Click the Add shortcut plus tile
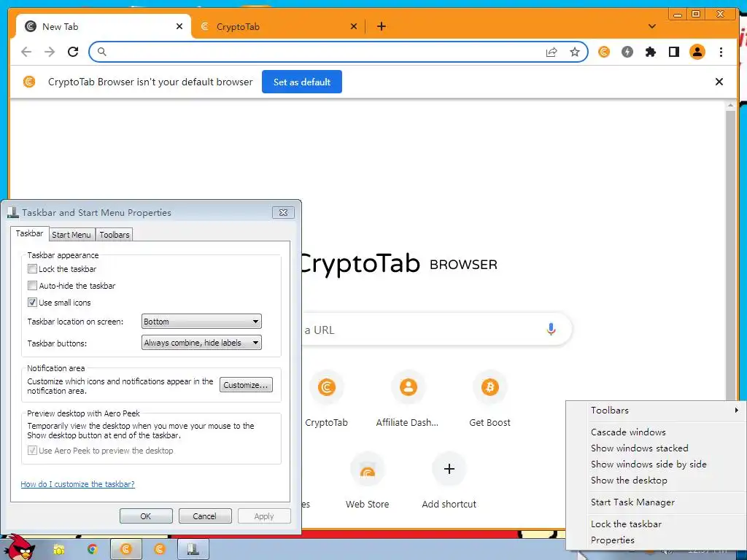Image resolution: width=747 pixels, height=560 pixels. (x=449, y=480)
